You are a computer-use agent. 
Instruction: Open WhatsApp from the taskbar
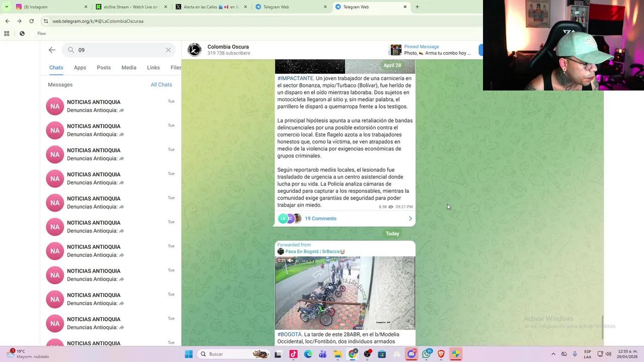427,354
